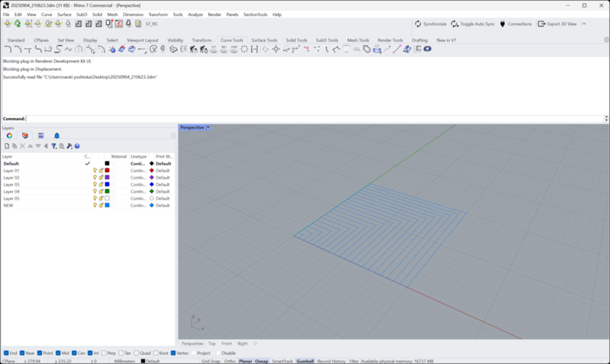Click the Synchronize icon button
Image resolution: width=610 pixels, height=364 pixels.
430,24
